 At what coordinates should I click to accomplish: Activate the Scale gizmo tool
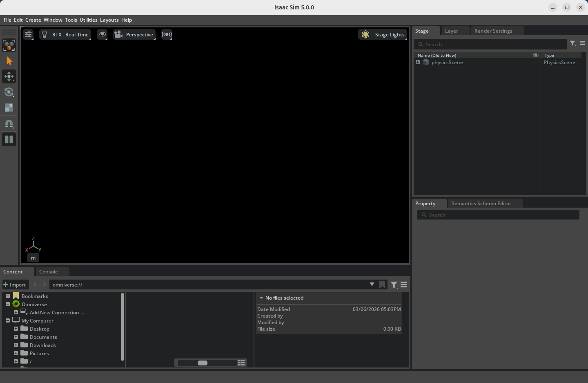[9, 108]
